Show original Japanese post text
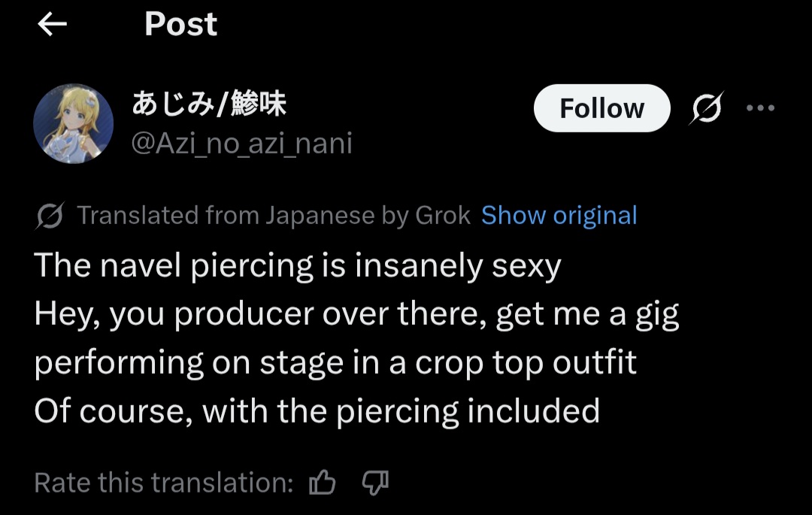 point(559,216)
